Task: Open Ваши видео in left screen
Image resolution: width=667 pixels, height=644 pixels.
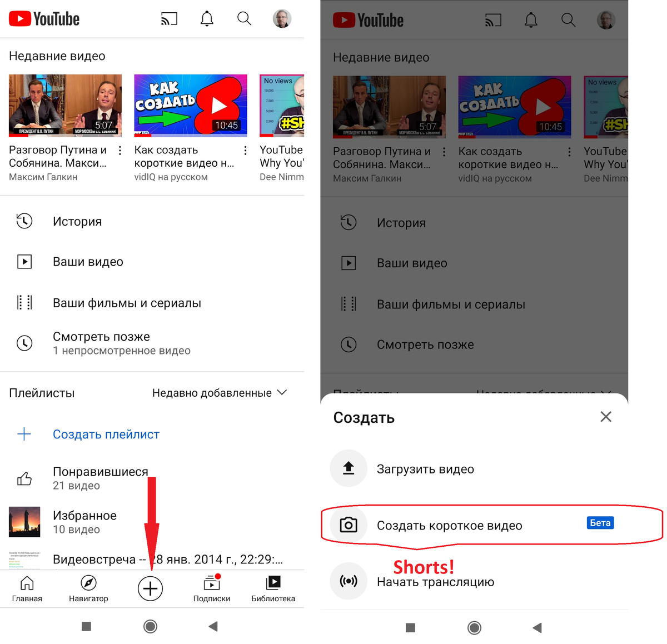Action: click(152, 262)
